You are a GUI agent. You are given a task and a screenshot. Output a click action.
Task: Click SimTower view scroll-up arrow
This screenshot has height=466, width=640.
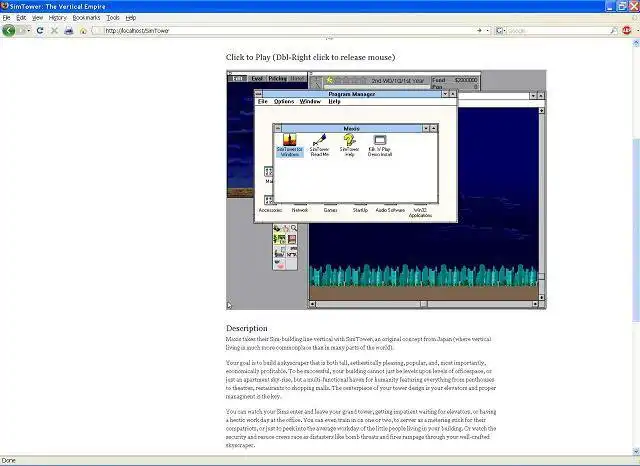point(542,111)
